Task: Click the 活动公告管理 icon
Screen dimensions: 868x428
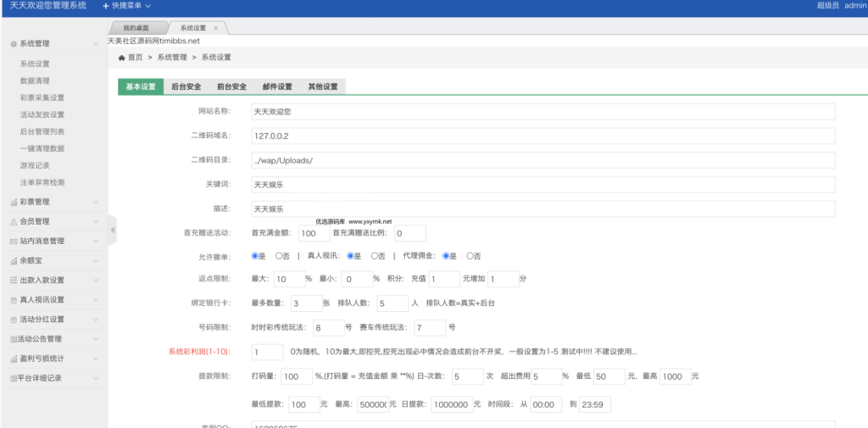Action: (14, 339)
